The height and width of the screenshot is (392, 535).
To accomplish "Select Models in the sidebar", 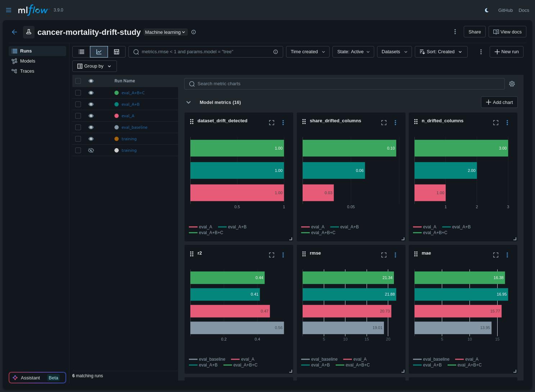I will pos(37,61).
